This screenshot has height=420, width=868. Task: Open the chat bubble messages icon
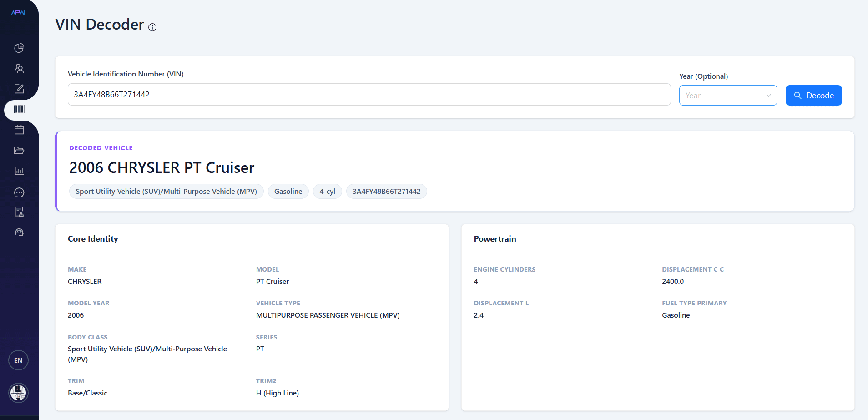click(x=19, y=192)
